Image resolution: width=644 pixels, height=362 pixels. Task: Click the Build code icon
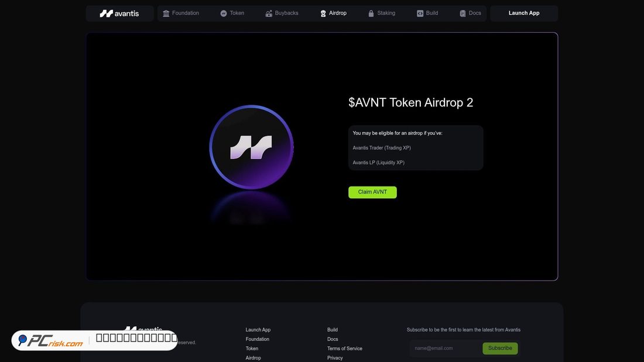420,13
